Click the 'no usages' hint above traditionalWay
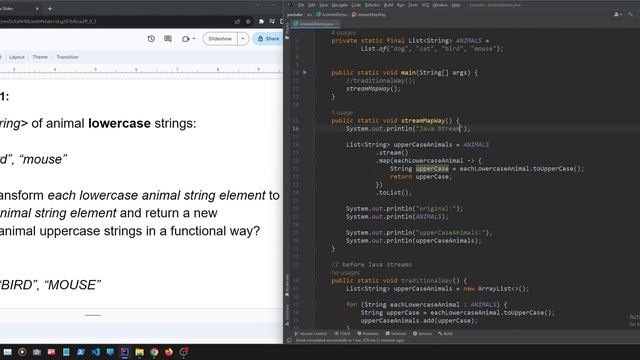 (346, 272)
